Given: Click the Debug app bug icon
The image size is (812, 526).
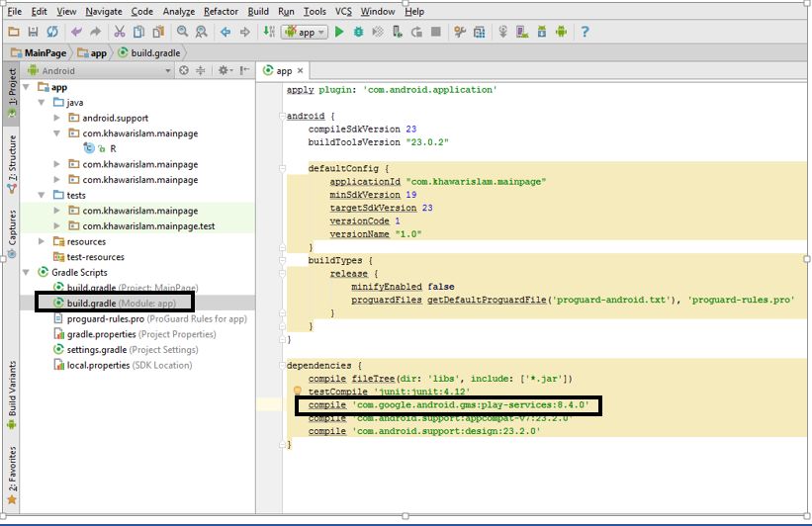Looking at the screenshot, I should tap(358, 32).
